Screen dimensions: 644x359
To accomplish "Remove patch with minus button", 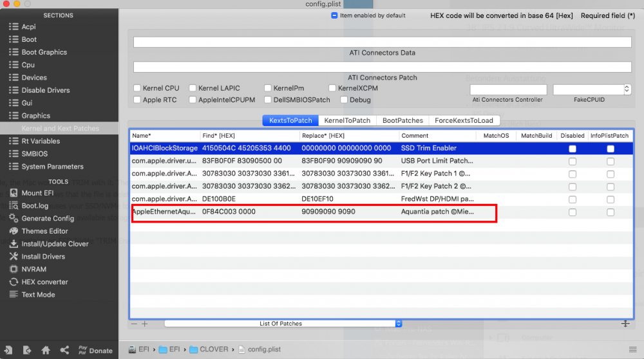I will pyautogui.click(x=135, y=324).
